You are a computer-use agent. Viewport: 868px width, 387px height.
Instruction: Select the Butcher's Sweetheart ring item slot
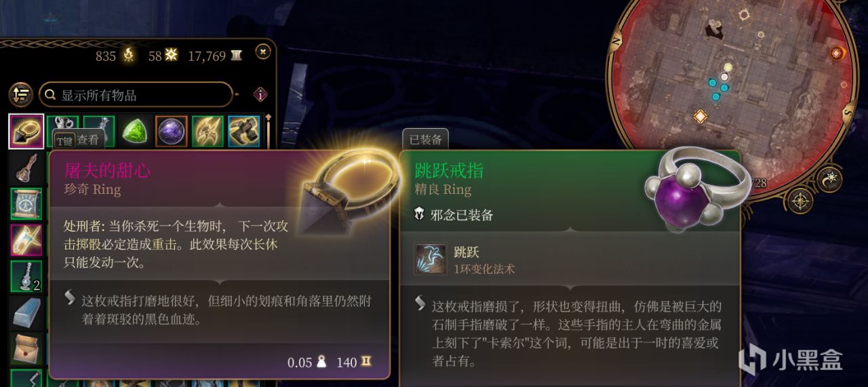point(26,131)
